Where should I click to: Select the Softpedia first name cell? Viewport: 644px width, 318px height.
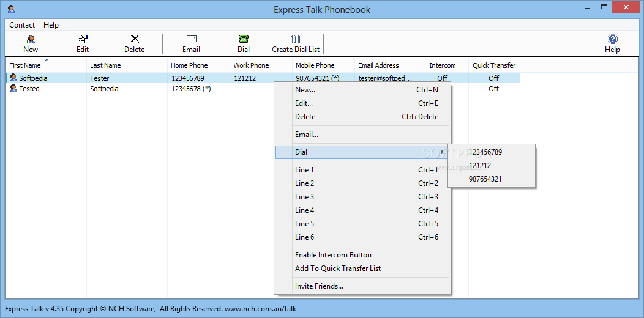tap(33, 78)
